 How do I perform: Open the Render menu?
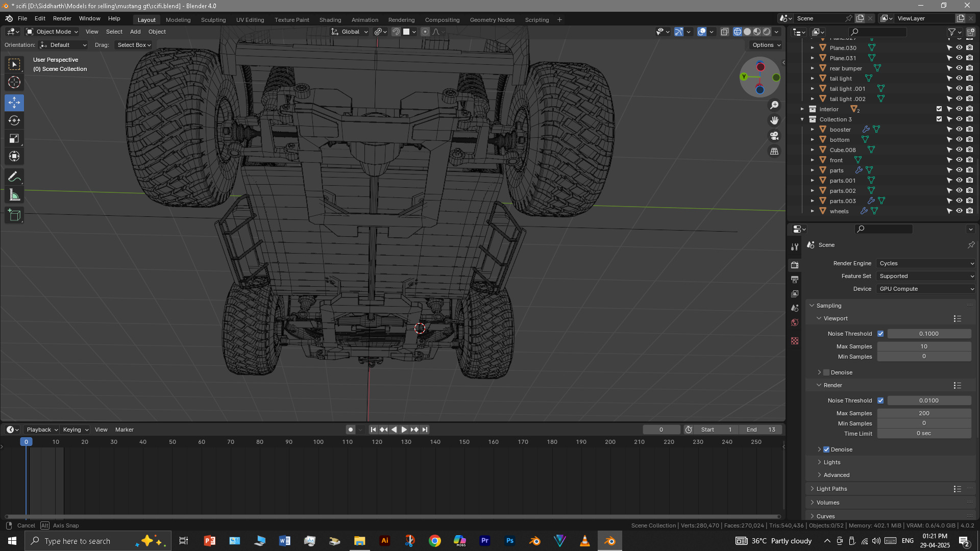pos(62,18)
